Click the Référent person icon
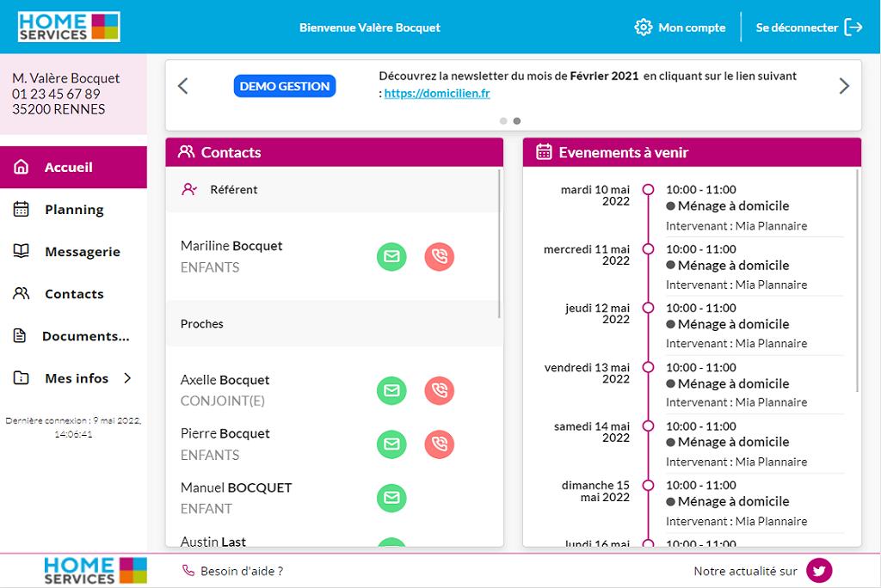Viewport: 881px width, 588px height. (x=189, y=189)
